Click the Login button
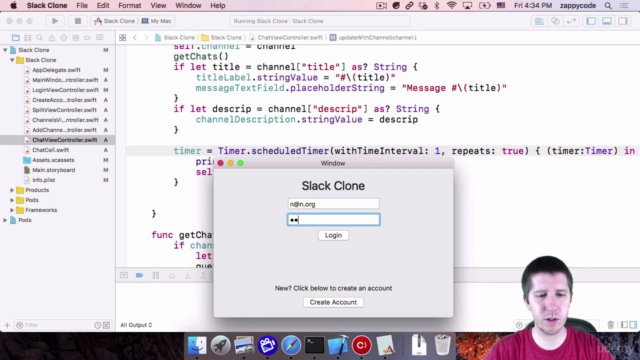 333,235
